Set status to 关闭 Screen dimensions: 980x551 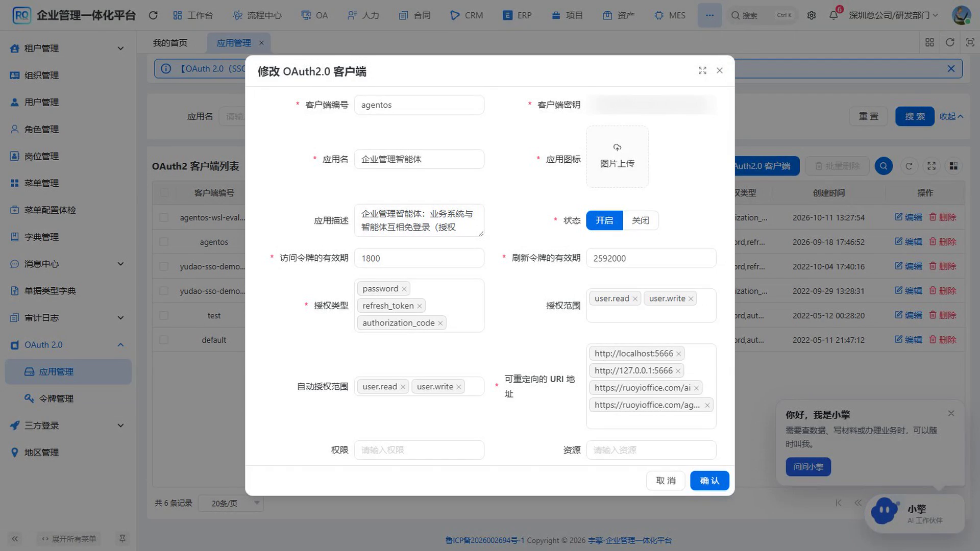[640, 220]
